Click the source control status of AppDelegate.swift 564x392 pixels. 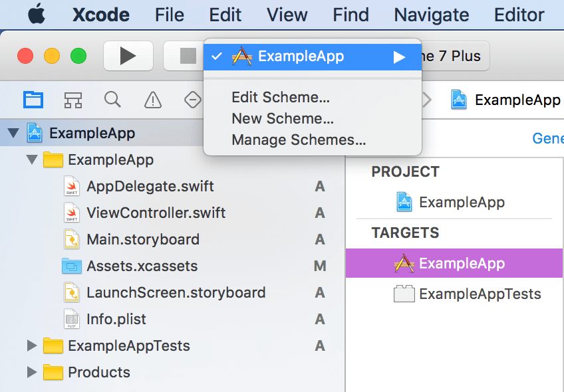pos(320,186)
